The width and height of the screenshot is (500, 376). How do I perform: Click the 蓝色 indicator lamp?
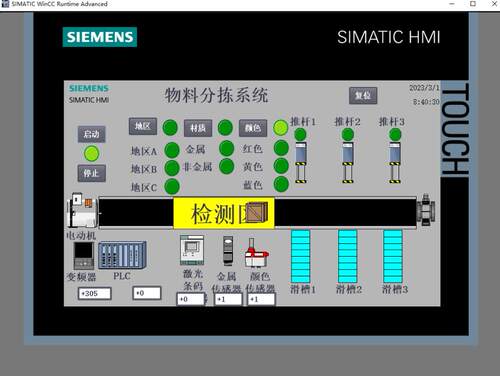[281, 184]
